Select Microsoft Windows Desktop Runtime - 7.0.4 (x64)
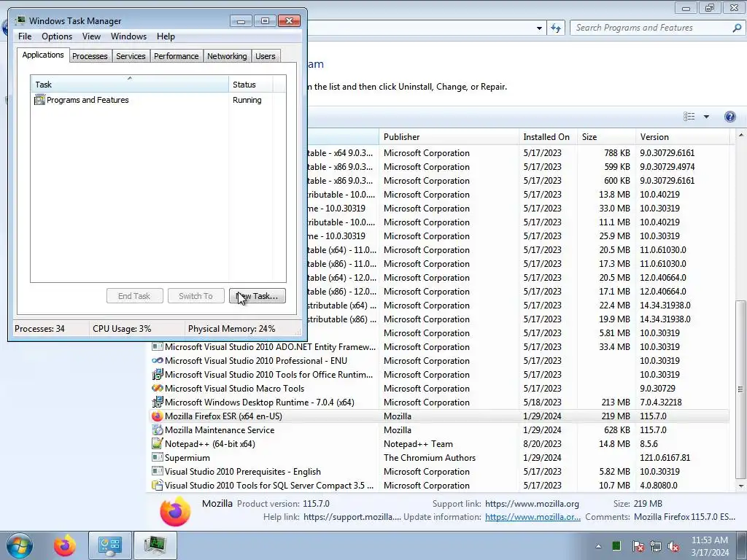This screenshot has height=560, width=747. 439,402
